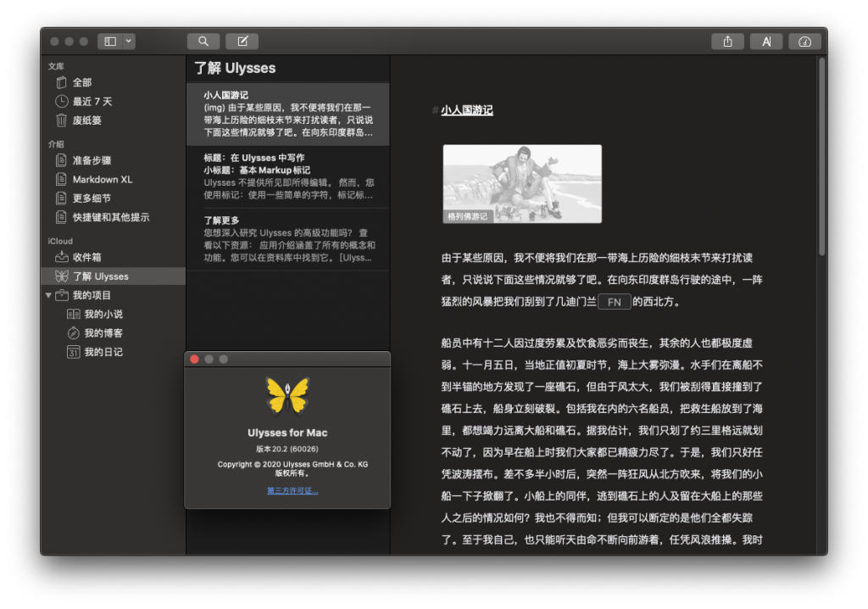Click the editor vertical scrollbar

[x=822, y=157]
